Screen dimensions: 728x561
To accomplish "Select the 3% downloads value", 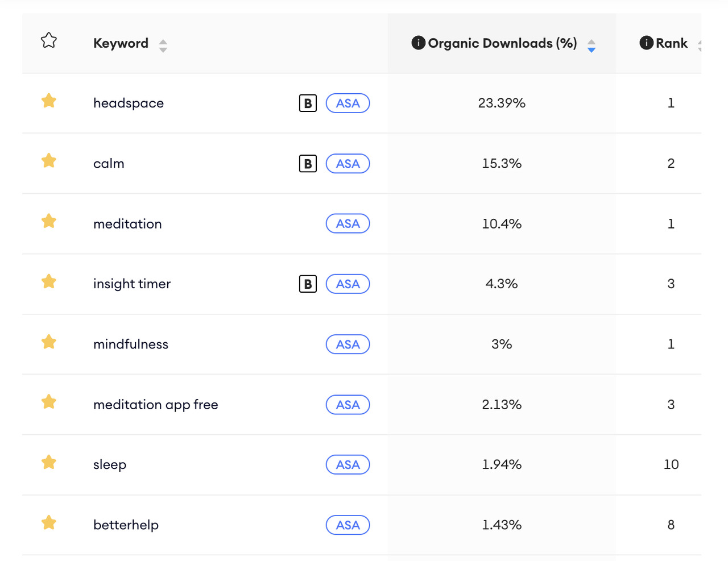I will 502,344.
